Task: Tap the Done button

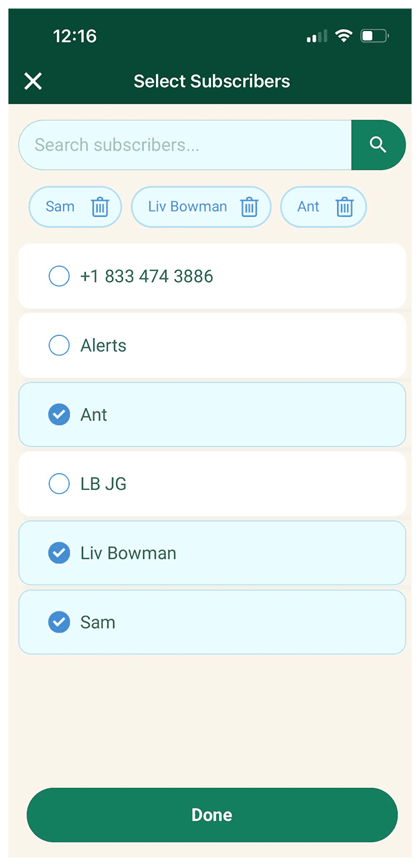Action: point(212,815)
